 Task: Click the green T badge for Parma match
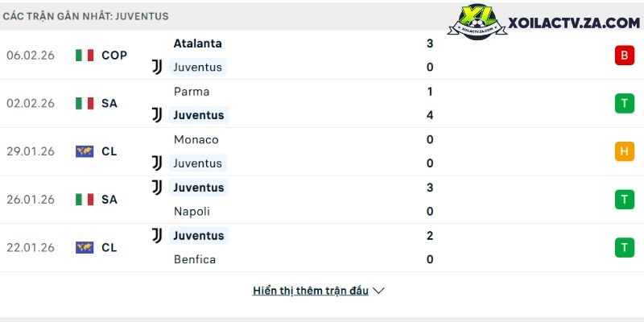(624, 103)
